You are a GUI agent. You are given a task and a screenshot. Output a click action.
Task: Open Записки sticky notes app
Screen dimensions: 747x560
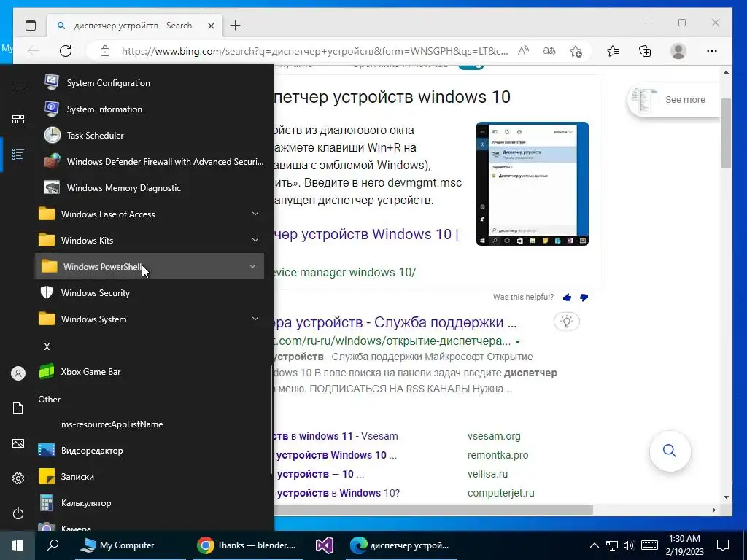[149, 476]
